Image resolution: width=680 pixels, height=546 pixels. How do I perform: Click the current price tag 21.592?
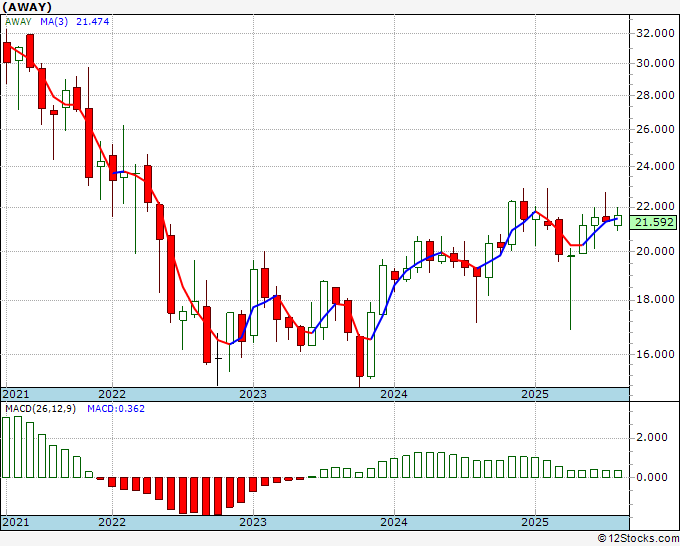tap(654, 222)
